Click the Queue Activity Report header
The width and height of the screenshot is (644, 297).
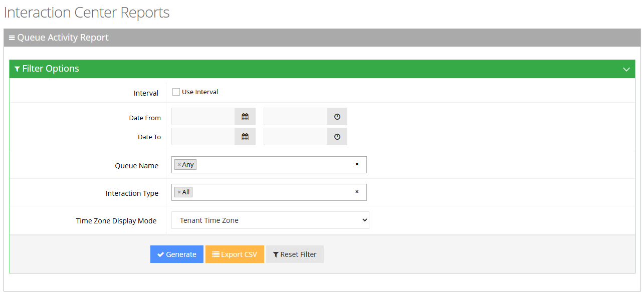[63, 38]
